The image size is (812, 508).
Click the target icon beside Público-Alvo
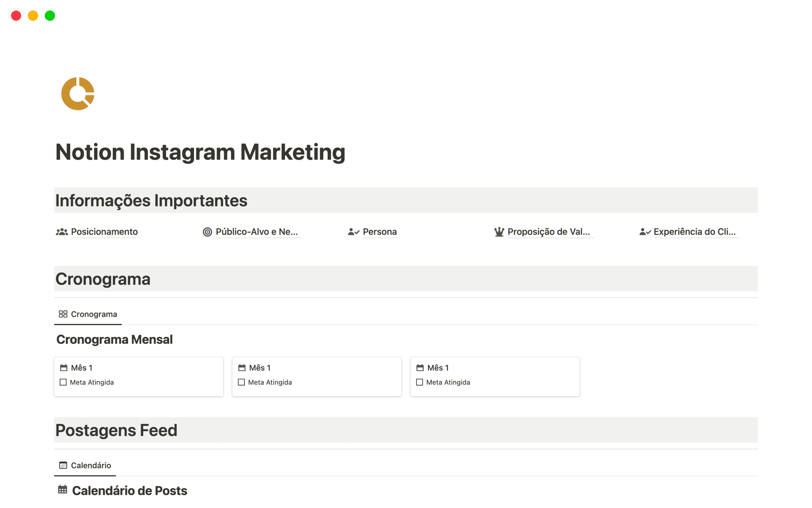[207, 232]
